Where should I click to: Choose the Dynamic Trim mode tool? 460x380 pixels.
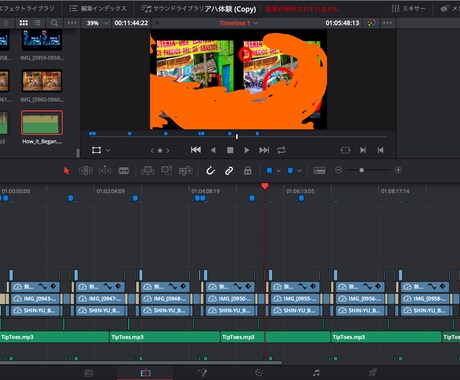(x=105, y=171)
